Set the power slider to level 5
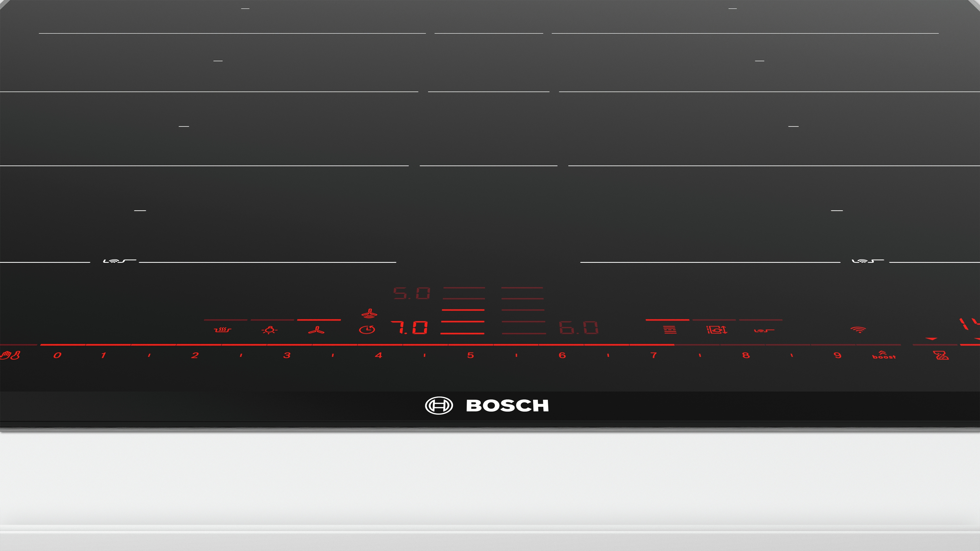 click(471, 355)
